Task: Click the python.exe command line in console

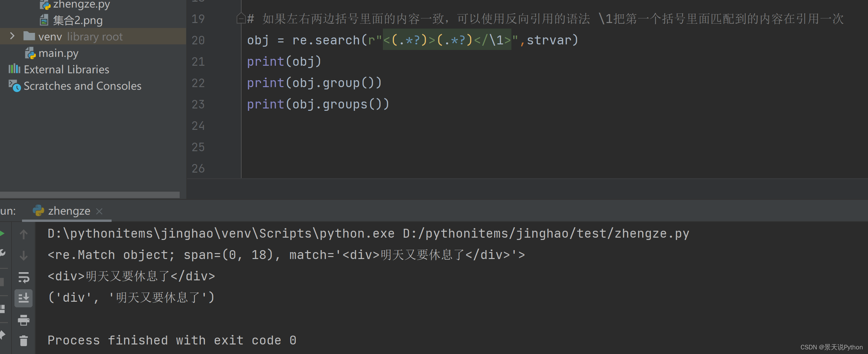Action: coord(368,234)
